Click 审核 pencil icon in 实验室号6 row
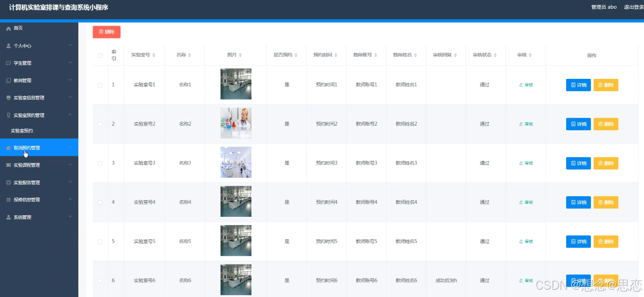Viewport: 644px width, 297px height. (521, 280)
